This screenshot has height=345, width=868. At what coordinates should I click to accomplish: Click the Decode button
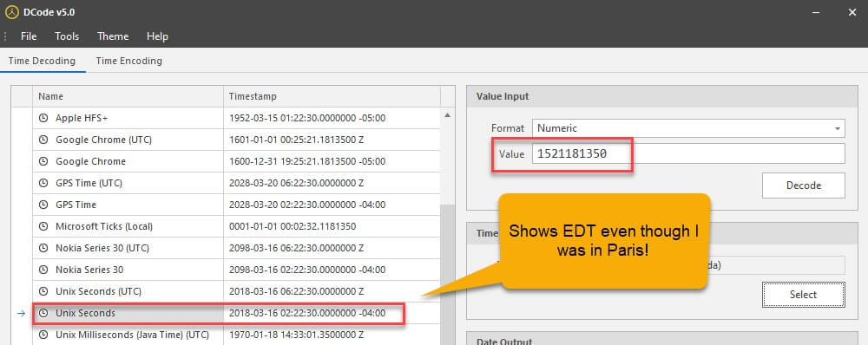803,186
